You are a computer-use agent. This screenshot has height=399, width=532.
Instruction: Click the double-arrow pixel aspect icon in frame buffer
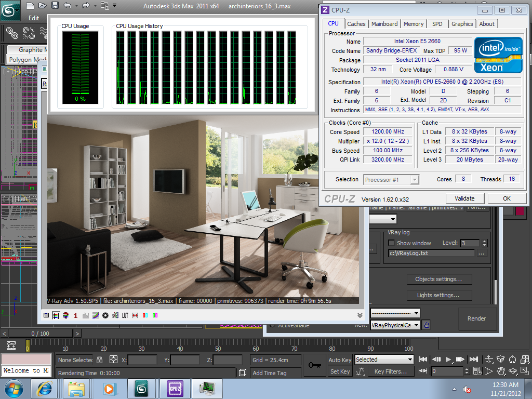pos(135,315)
